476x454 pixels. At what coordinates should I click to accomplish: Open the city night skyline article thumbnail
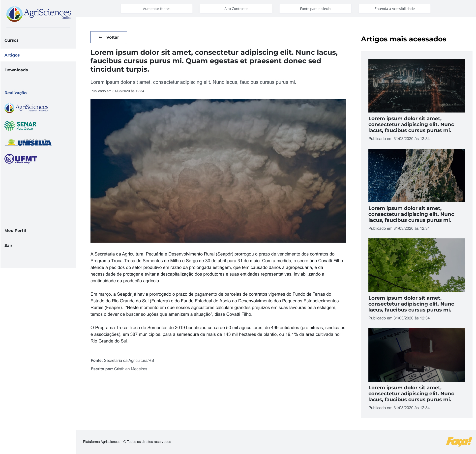point(416,86)
